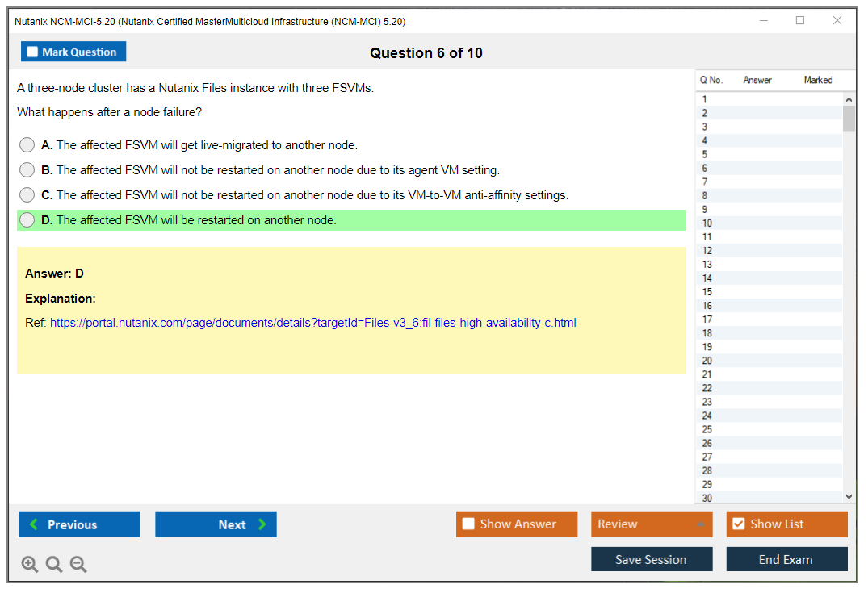Toggle the Show Answer checkbox

[469, 524]
